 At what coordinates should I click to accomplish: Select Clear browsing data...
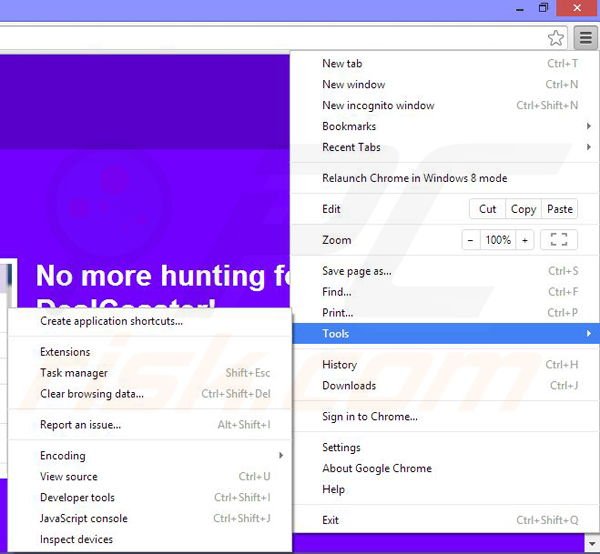150,394
